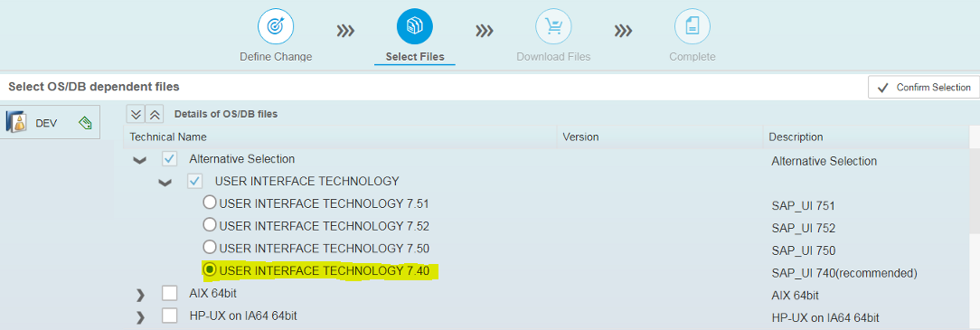This screenshot has height=330, width=980.
Task: Expand the HP-UX on IA64 64bit node
Action: tap(140, 316)
